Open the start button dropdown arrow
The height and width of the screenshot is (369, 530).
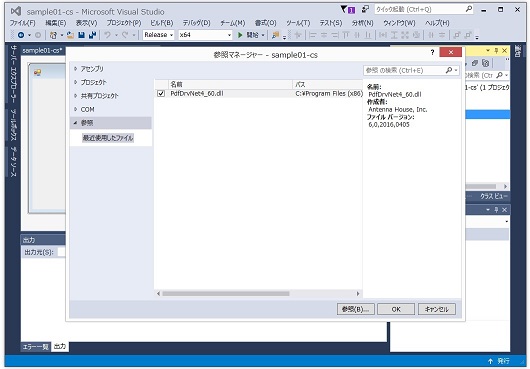tap(263, 35)
